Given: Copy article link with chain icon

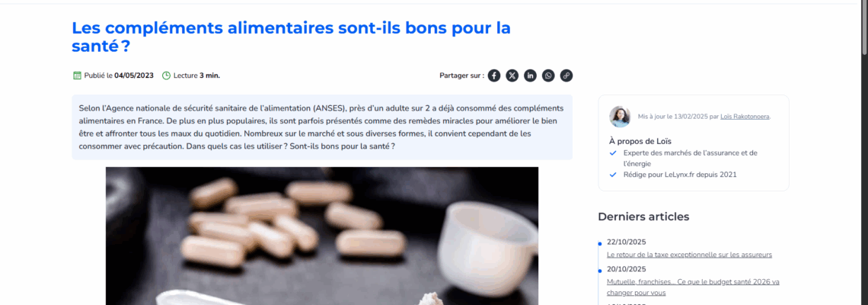Looking at the screenshot, I should [566, 75].
